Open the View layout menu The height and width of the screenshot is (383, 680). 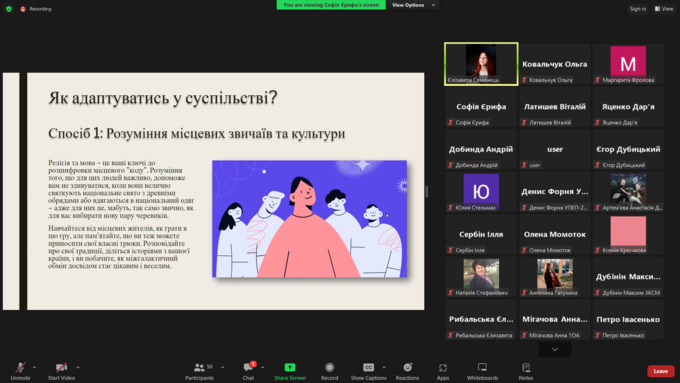point(664,9)
